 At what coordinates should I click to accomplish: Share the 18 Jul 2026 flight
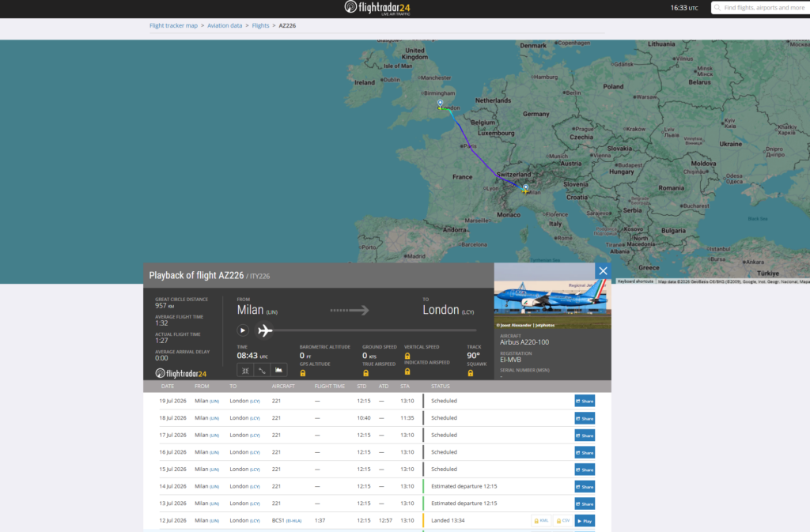[585, 418]
